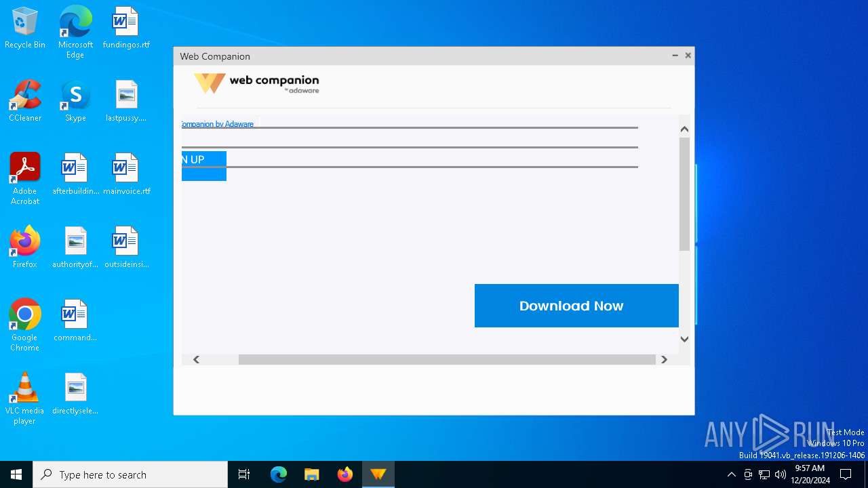Launch Adobe Acrobat from the desktop

click(x=25, y=179)
